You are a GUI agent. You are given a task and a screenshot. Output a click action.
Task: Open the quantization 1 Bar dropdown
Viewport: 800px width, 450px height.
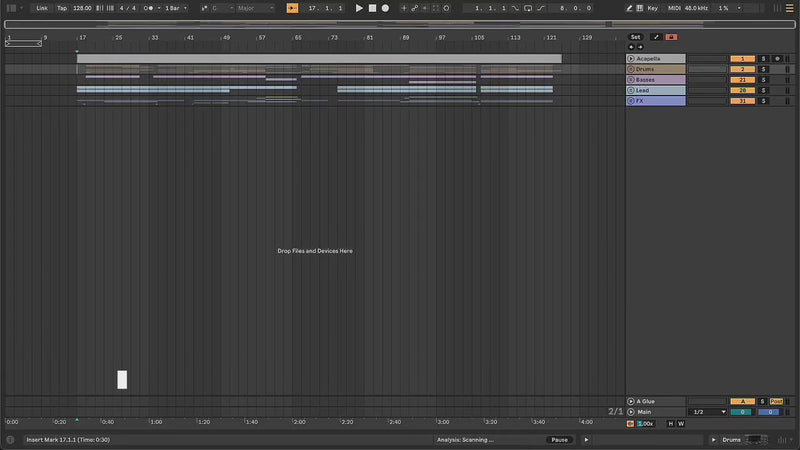(174, 8)
